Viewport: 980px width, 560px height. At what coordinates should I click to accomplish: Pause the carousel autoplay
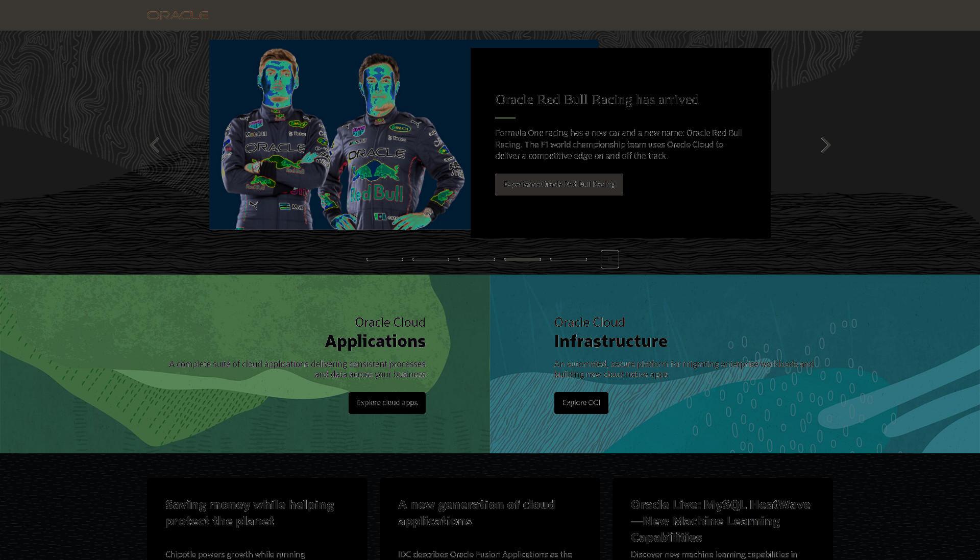point(609,259)
